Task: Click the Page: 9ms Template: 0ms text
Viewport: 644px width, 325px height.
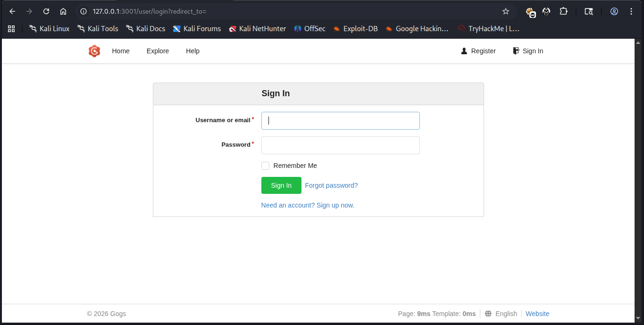Action: [437, 314]
